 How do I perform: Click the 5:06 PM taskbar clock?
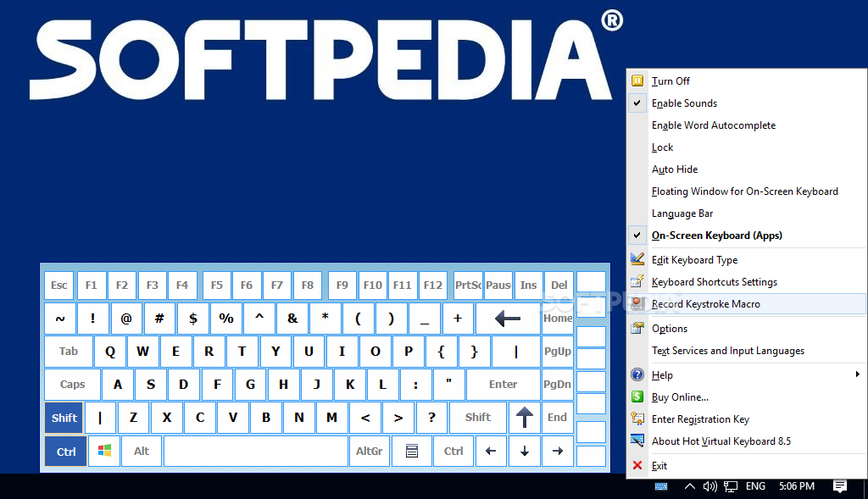(797, 486)
